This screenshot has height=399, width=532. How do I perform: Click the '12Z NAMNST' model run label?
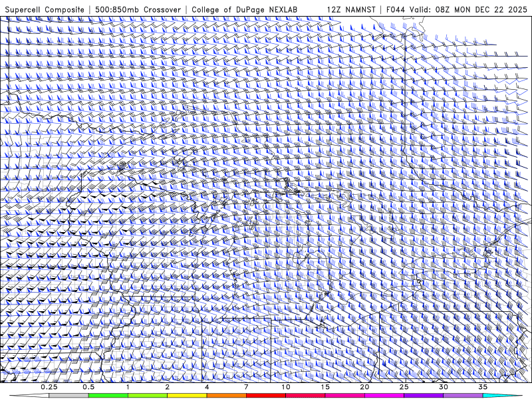pyautogui.click(x=351, y=9)
